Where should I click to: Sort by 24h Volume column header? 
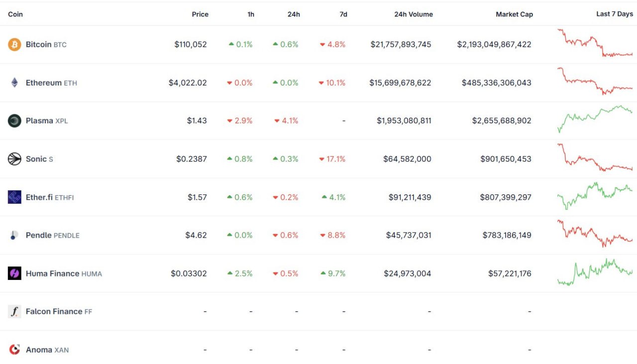413,14
